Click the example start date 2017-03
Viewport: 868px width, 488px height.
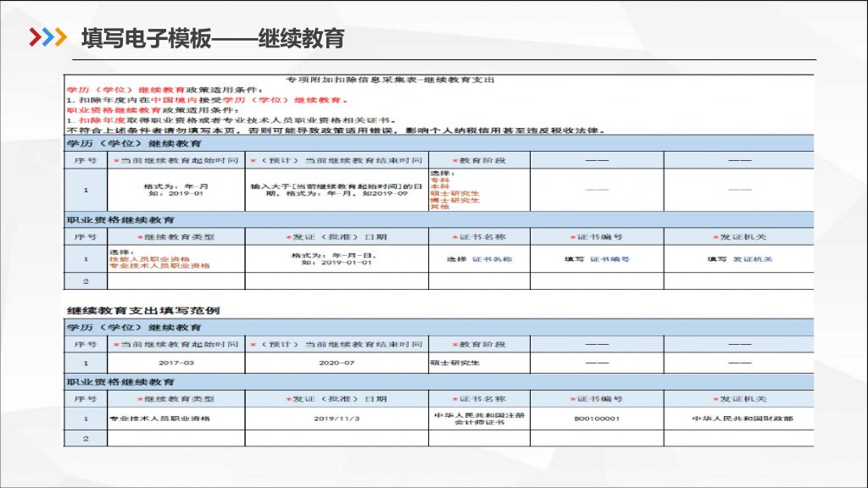[x=176, y=363]
